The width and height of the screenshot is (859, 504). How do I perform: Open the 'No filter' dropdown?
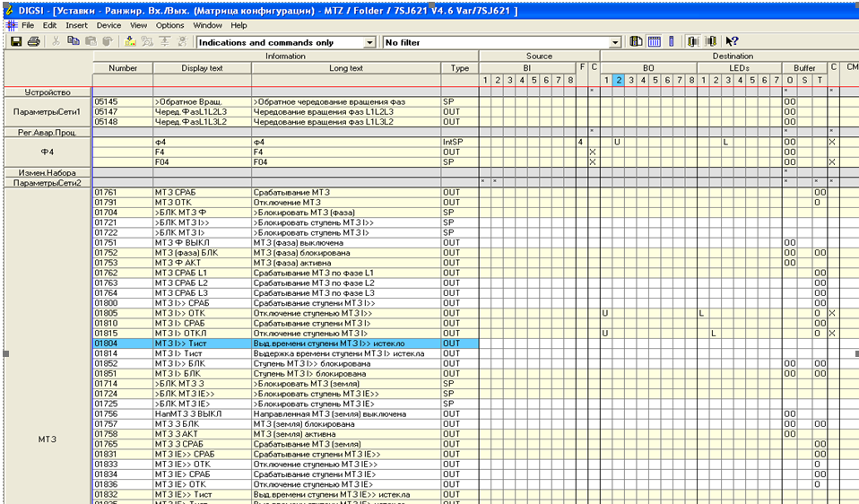pyautogui.click(x=615, y=43)
